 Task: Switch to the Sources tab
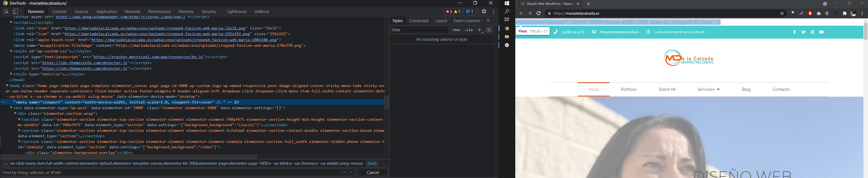coord(81,12)
